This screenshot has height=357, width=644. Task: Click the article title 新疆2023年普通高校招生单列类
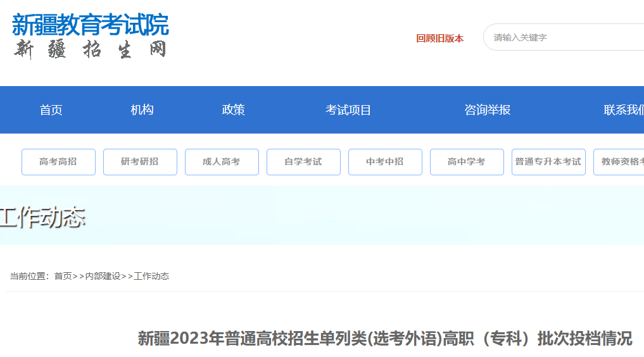pos(385,339)
